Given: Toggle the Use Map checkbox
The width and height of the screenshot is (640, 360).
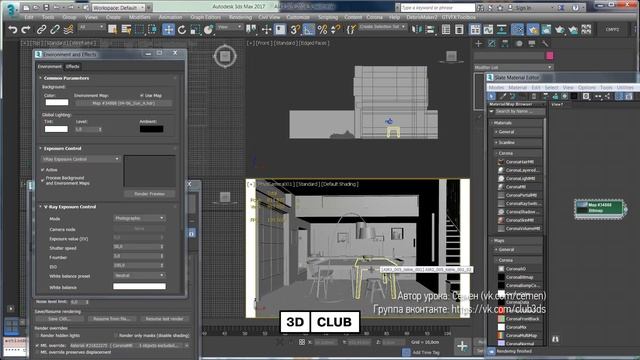Looking at the screenshot, I should click(142, 96).
